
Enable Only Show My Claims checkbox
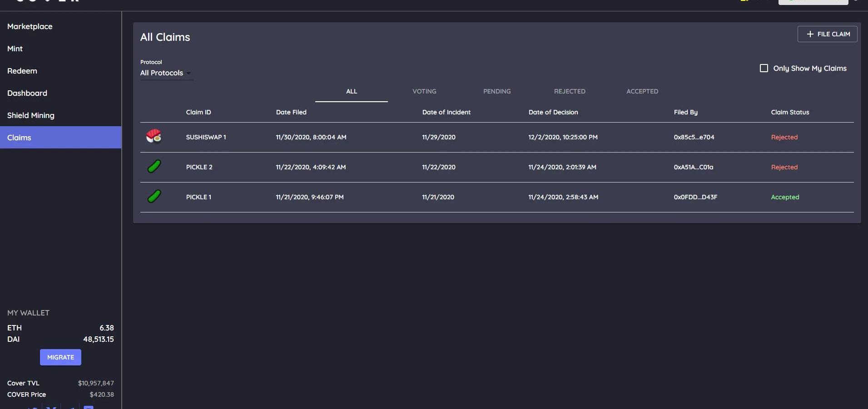point(764,68)
